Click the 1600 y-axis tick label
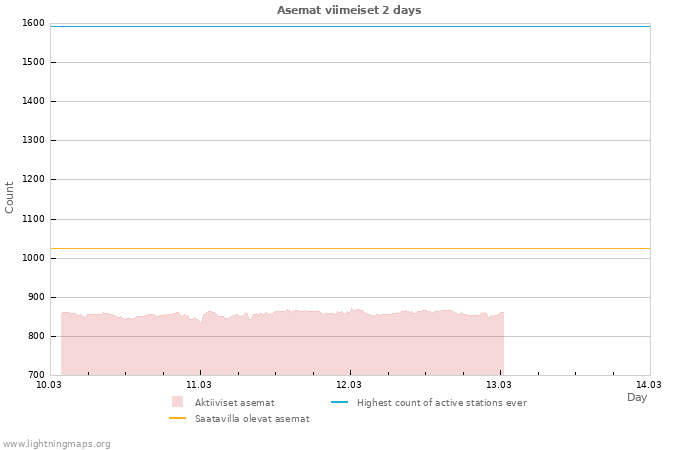This screenshot has width=700, height=450. tap(33, 23)
